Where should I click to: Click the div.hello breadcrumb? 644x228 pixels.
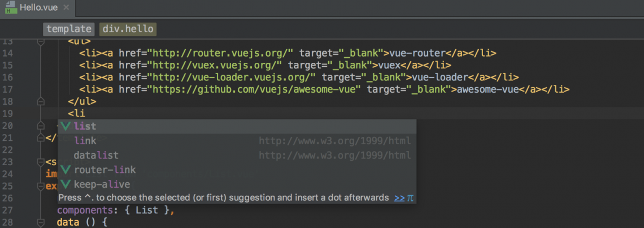pos(128,29)
